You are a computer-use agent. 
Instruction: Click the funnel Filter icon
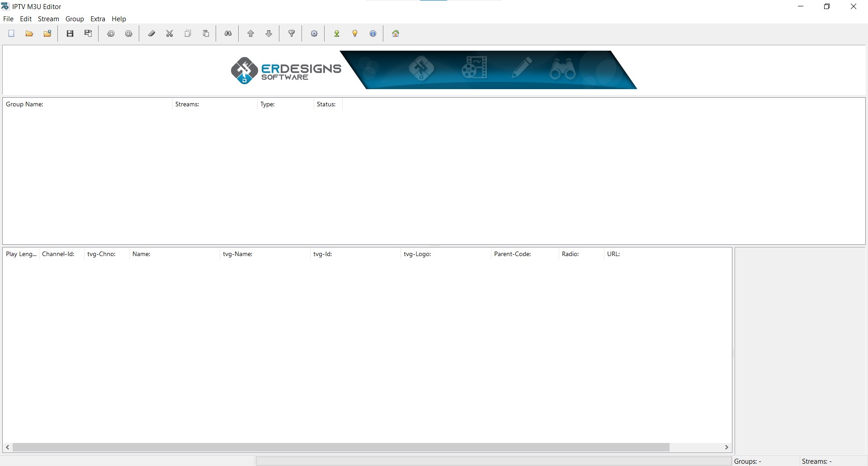[292, 33]
